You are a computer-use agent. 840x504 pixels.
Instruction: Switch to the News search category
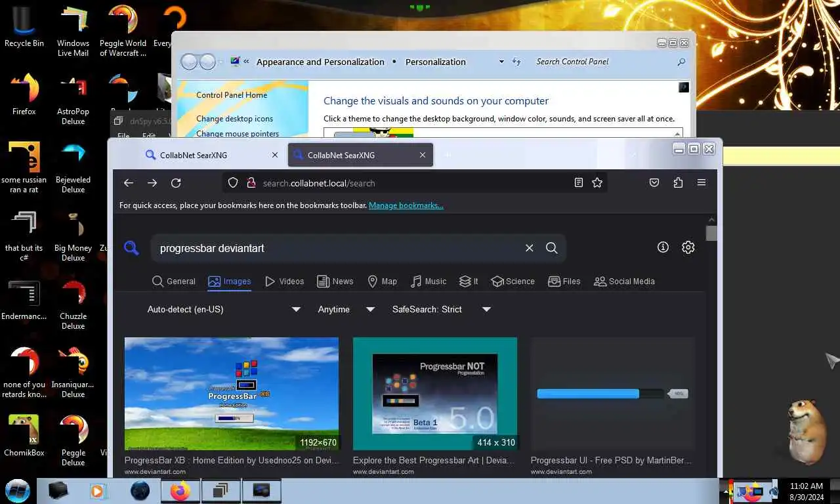335,282
